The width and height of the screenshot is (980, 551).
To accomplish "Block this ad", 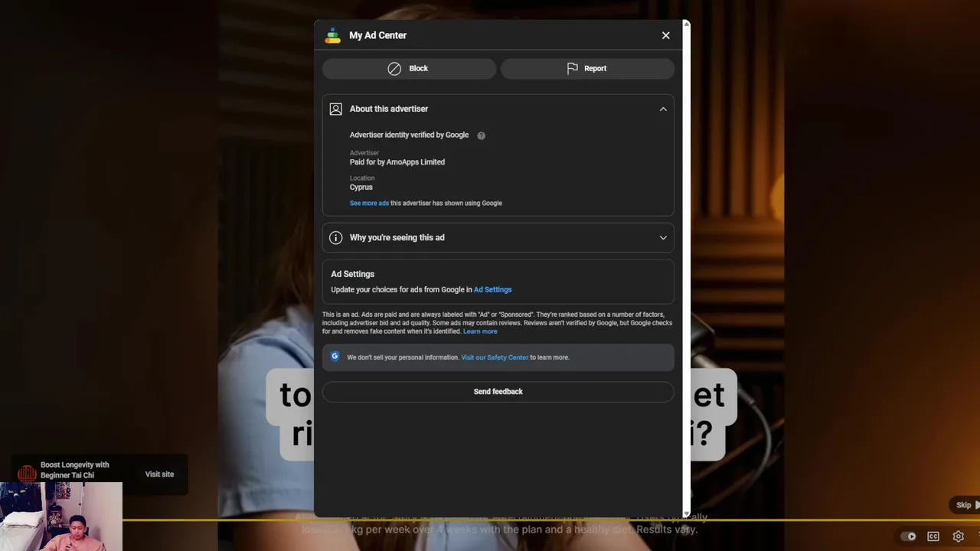I will click(409, 68).
